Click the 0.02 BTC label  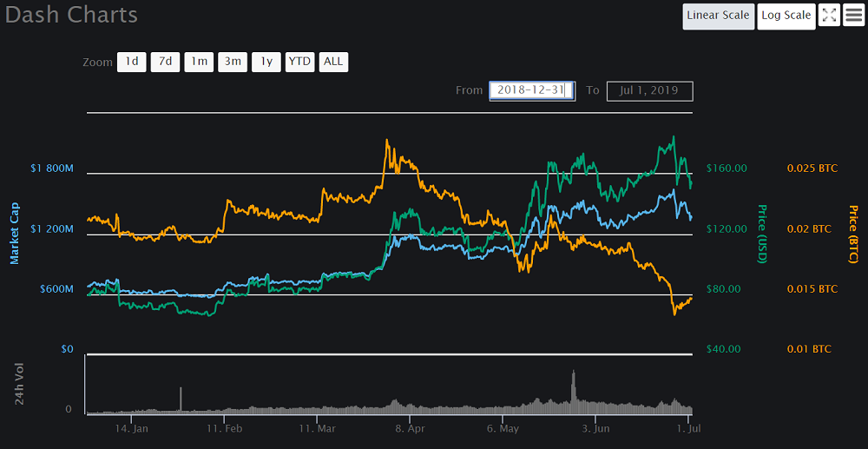809,228
